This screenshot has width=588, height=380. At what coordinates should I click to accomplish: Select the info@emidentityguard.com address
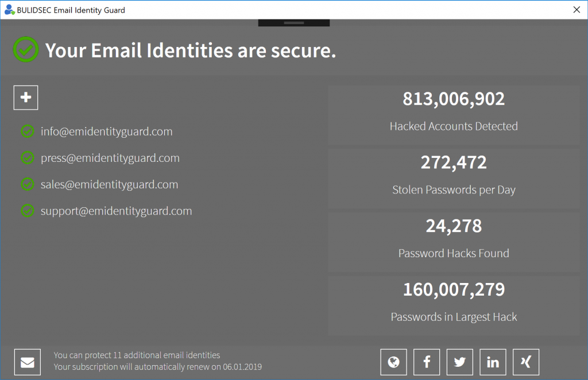point(106,131)
